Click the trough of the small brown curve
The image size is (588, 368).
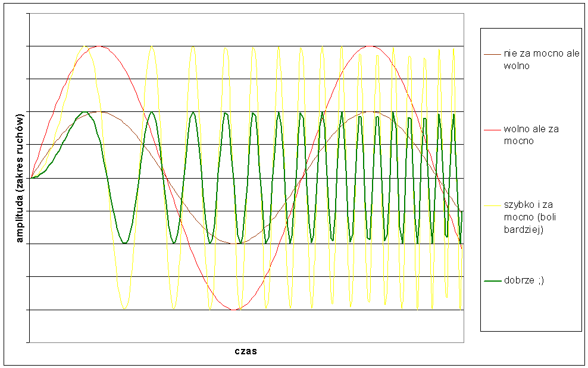(x=234, y=244)
